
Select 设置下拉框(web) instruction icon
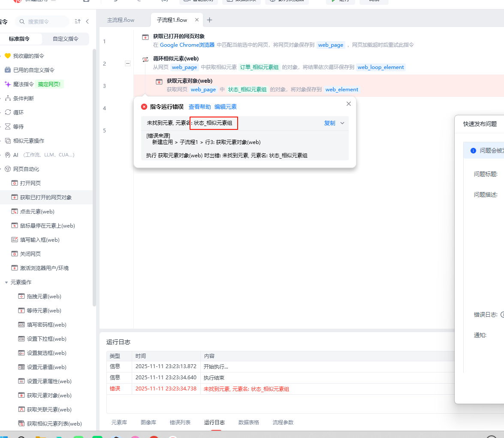click(21, 339)
